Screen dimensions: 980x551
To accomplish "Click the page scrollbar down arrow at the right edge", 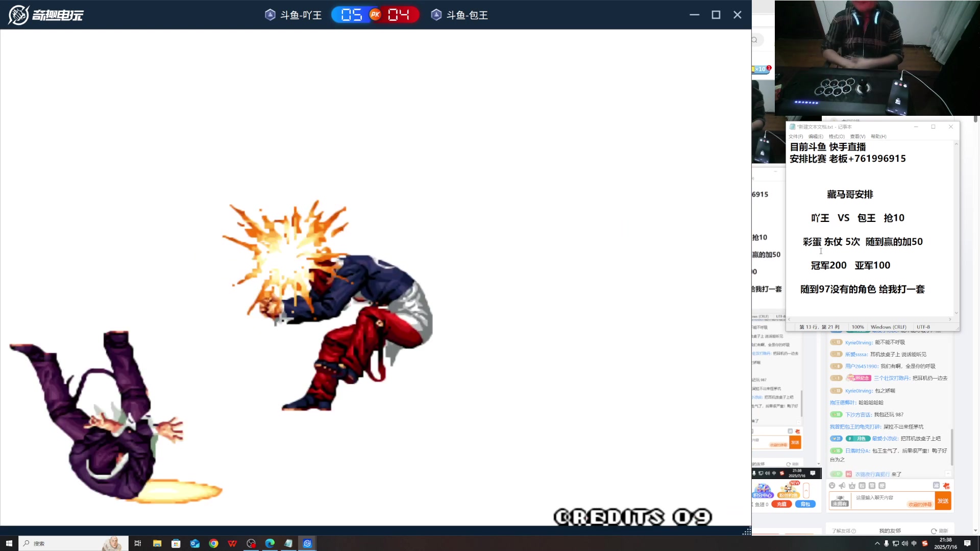I will point(975,531).
